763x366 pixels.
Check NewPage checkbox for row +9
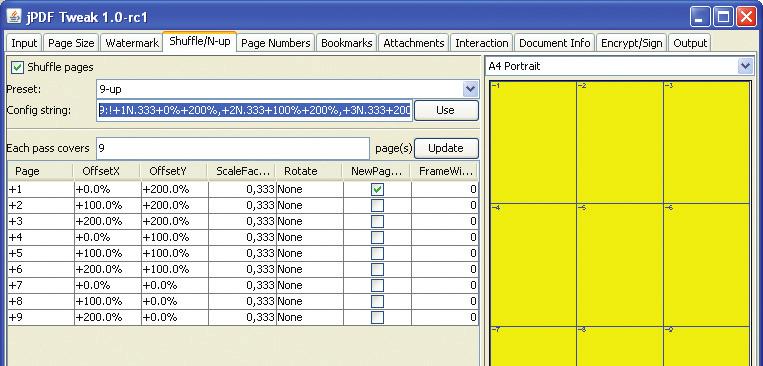click(377, 317)
